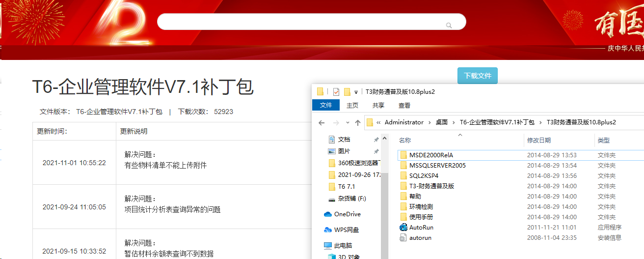Select the MSDE2000RelA folder icon

(x=403, y=155)
